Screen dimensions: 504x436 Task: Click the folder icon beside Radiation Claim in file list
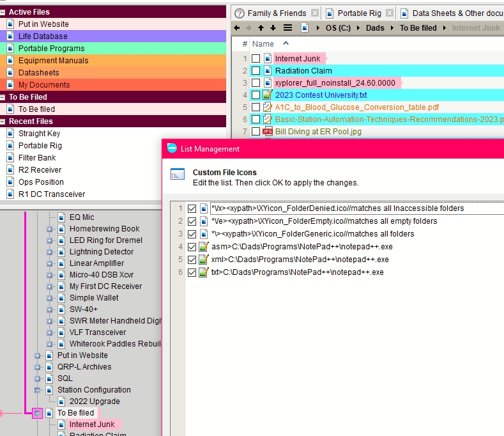pyautogui.click(x=268, y=70)
